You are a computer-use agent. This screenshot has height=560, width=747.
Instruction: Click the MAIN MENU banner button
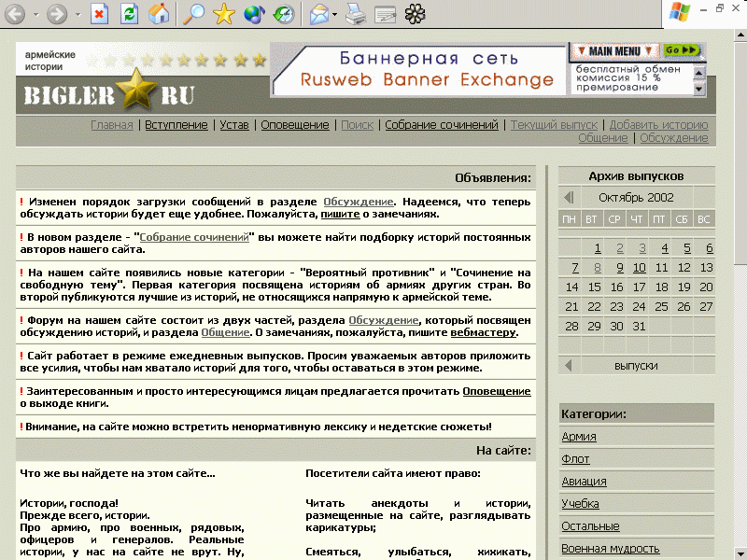point(614,51)
